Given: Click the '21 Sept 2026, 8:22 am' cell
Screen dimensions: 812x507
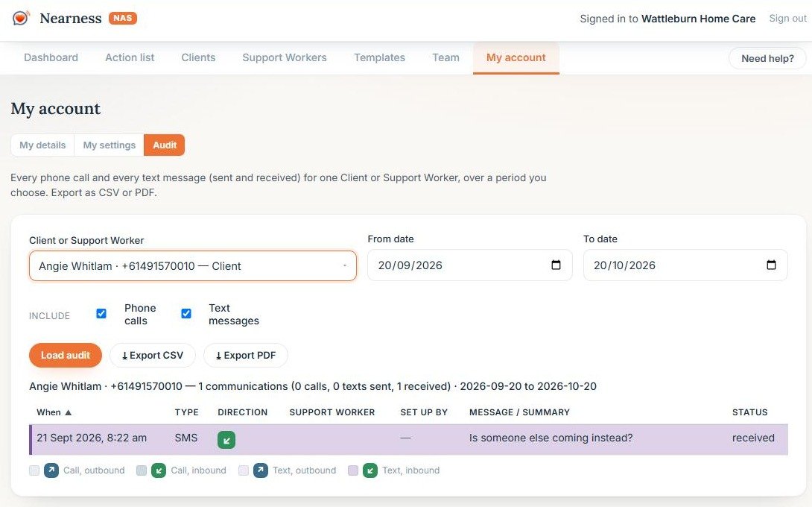Looking at the screenshot, I should (x=92, y=438).
